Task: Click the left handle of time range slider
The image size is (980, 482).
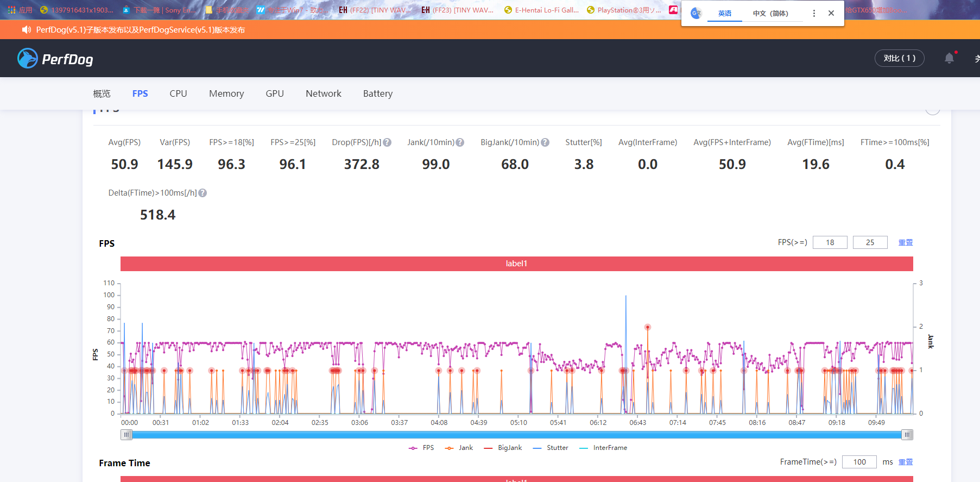Action: tap(127, 435)
